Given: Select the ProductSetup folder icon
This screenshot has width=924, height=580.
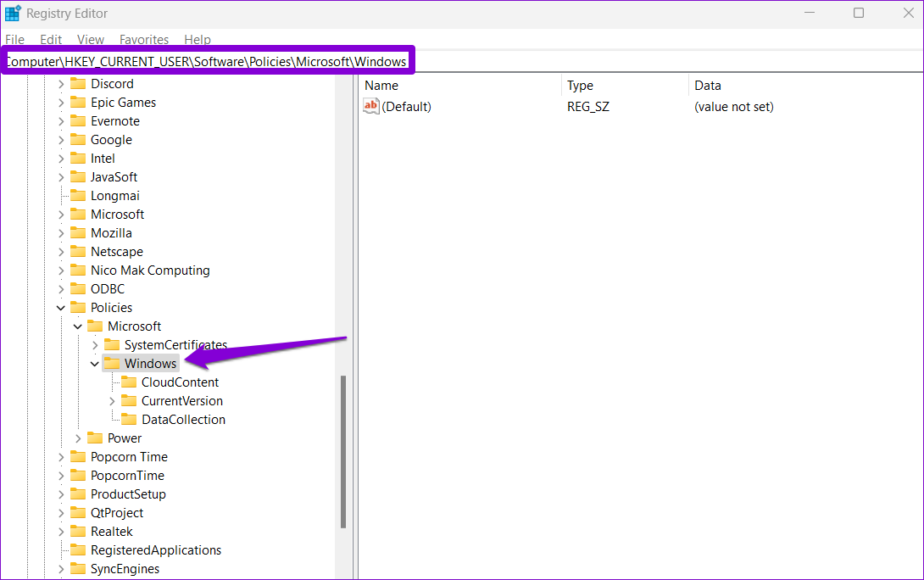Looking at the screenshot, I should pos(78,494).
